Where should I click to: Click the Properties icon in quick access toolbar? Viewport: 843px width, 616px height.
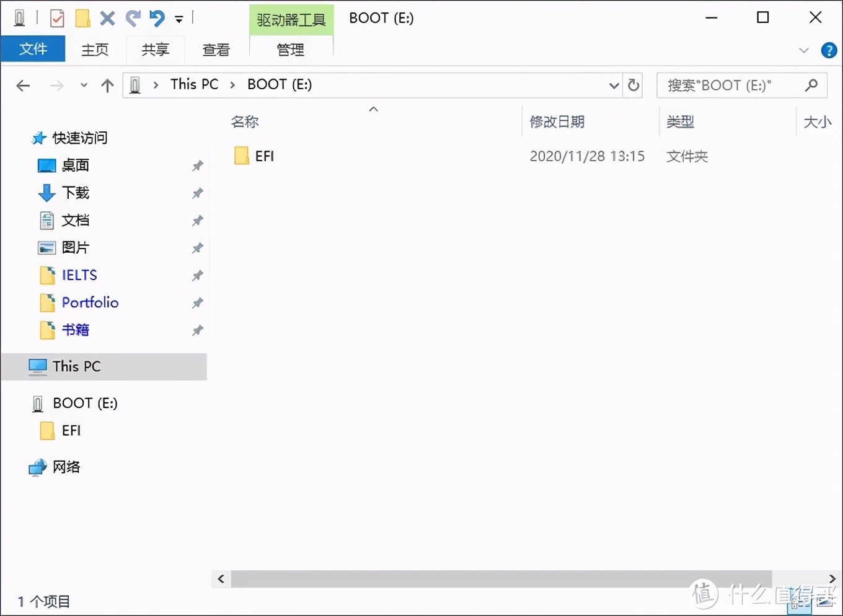[x=57, y=19]
